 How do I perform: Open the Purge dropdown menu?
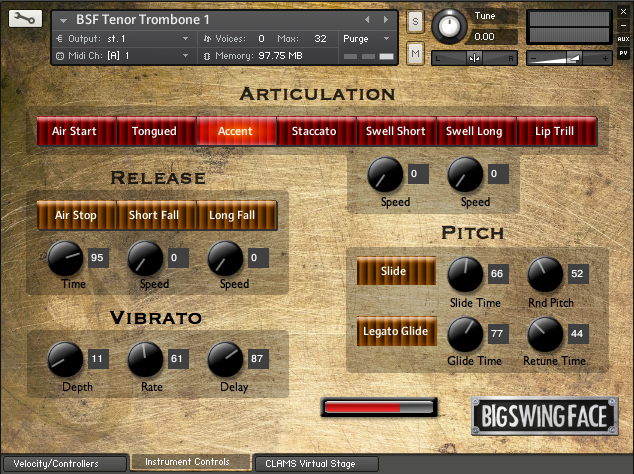(366, 39)
